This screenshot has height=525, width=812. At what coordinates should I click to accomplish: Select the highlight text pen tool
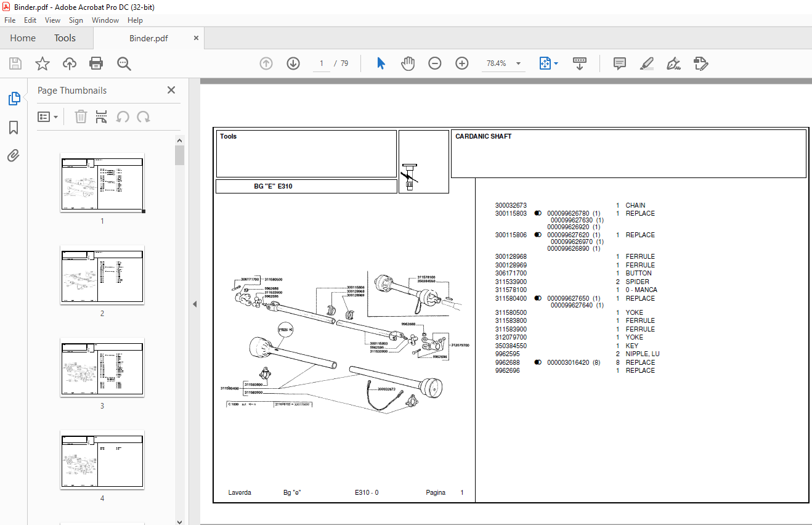[647, 63]
